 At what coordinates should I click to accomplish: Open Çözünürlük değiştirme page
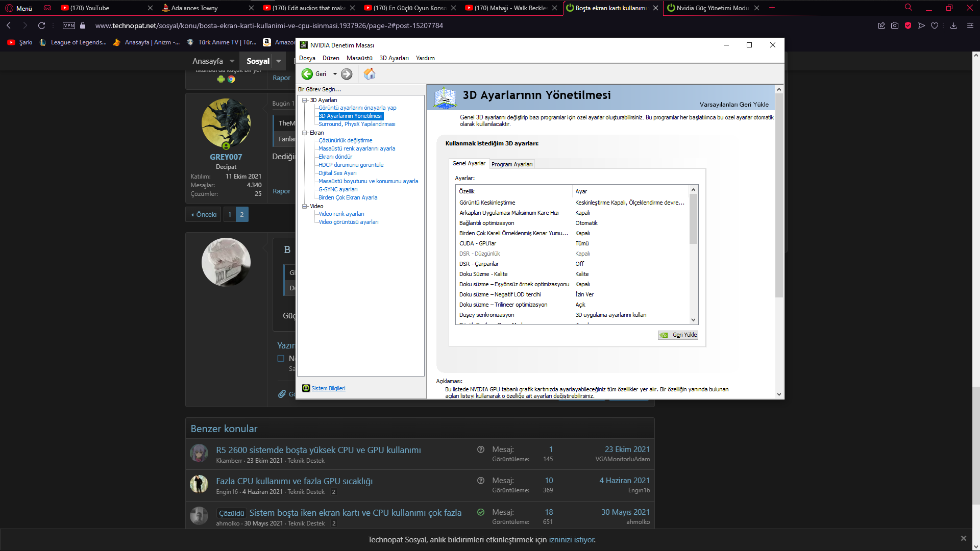(346, 140)
